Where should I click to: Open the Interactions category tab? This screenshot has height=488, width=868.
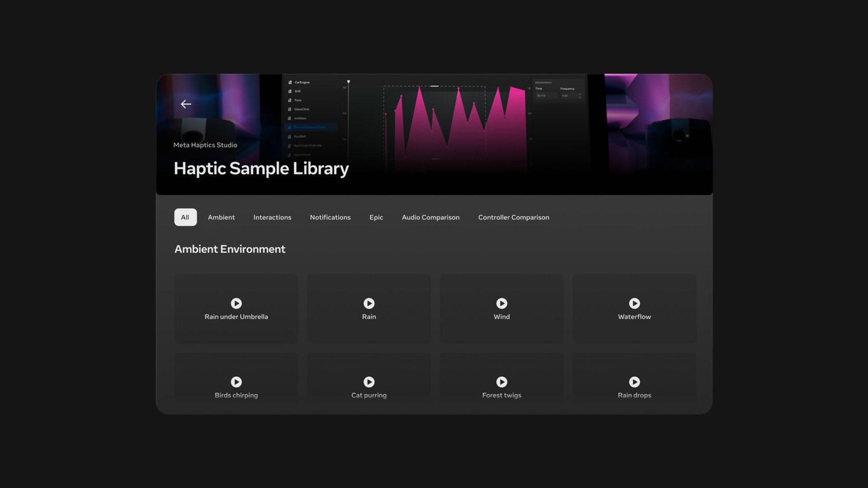pyautogui.click(x=272, y=217)
